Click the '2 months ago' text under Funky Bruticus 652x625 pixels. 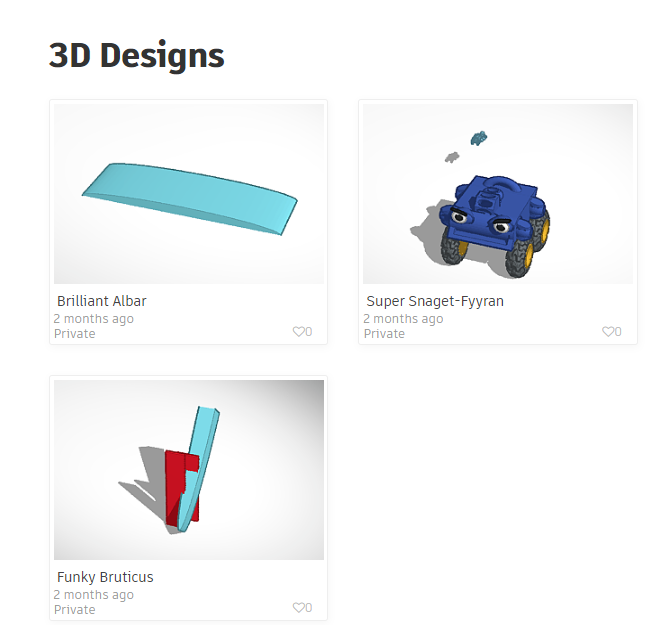point(94,595)
